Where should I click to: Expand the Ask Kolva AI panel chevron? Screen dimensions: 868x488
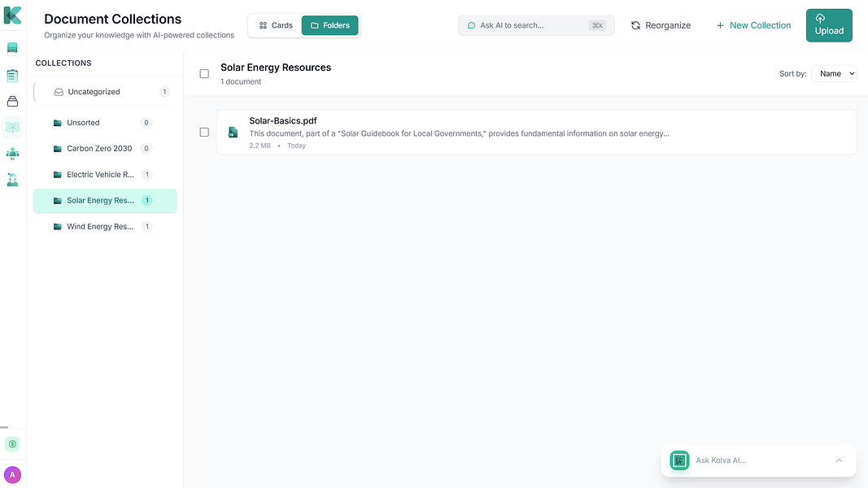(840, 460)
